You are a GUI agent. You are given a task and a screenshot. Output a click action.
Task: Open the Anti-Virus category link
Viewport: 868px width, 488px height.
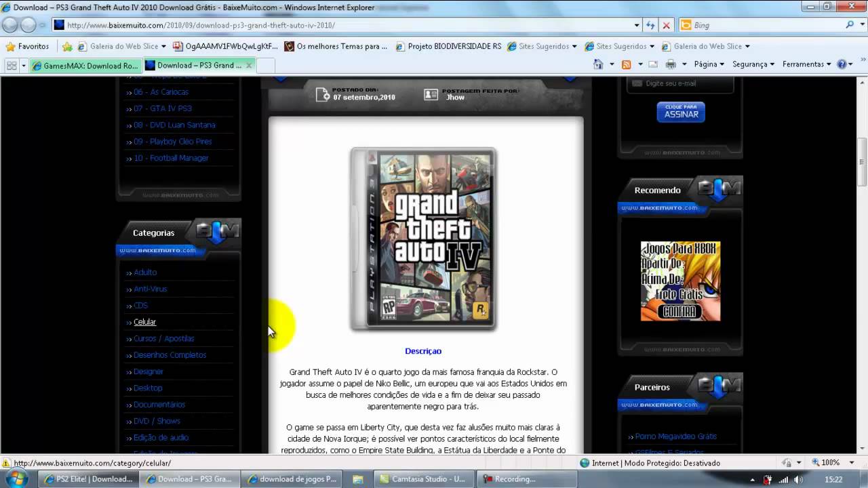[x=150, y=289]
